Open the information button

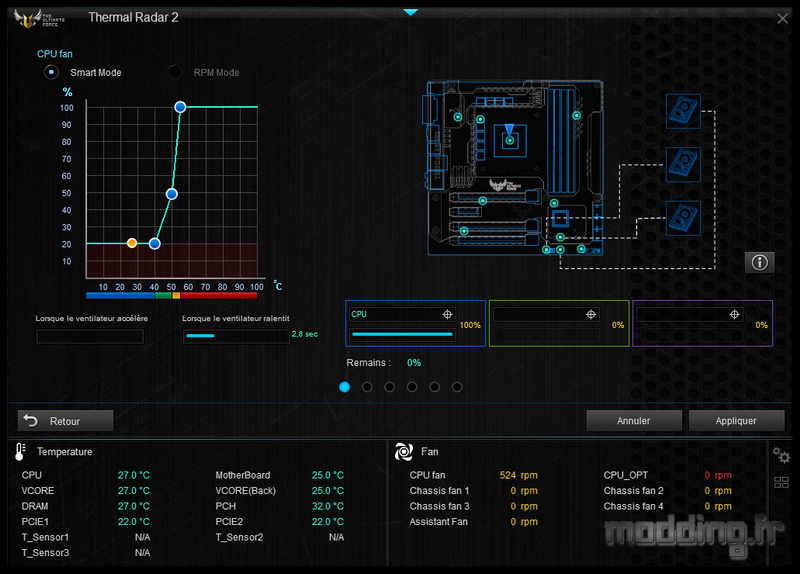759,262
